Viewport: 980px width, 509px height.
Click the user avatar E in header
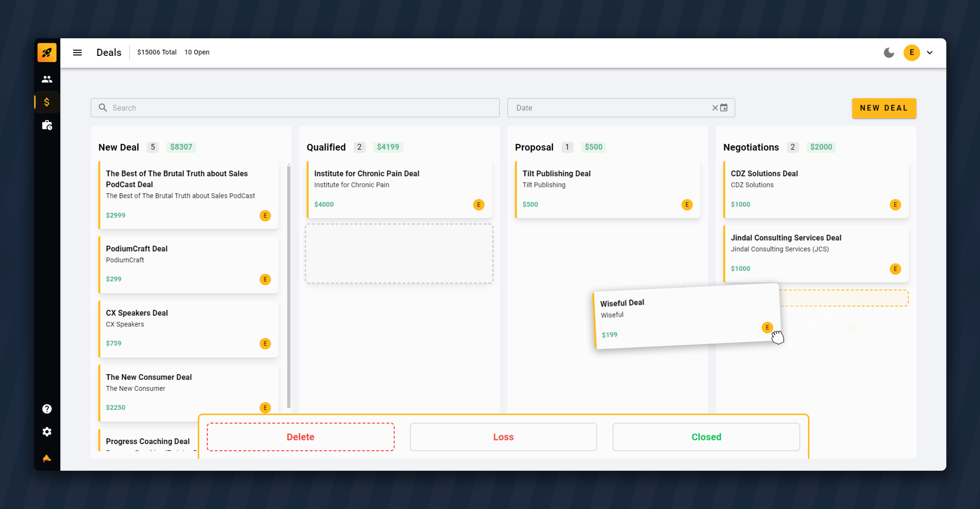point(912,53)
